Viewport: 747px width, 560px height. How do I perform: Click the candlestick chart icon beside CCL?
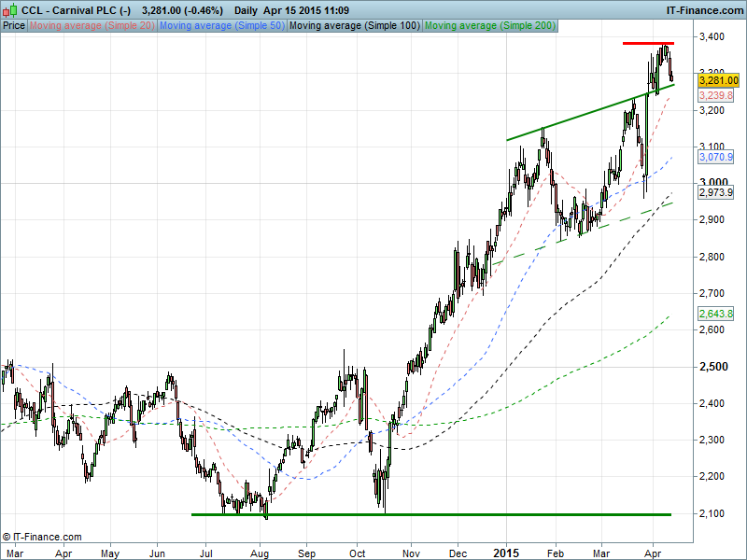[x=9, y=9]
